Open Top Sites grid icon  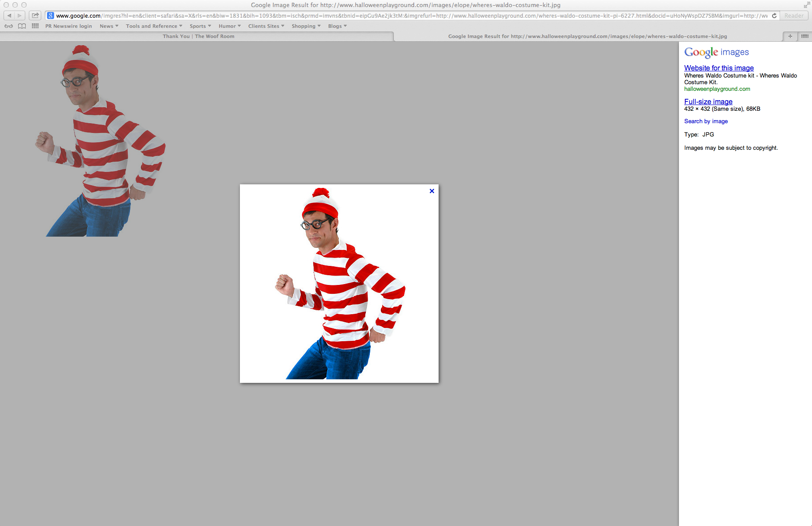click(x=35, y=26)
